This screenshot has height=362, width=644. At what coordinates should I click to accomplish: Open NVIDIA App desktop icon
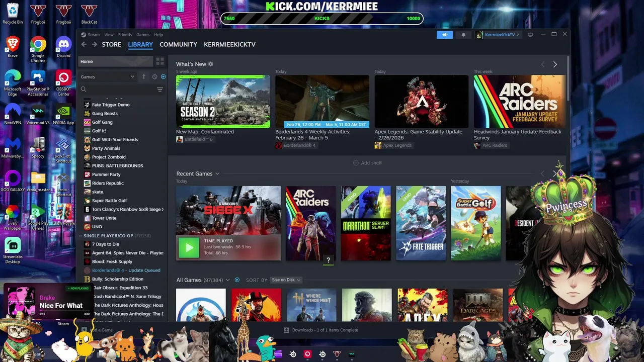(63, 114)
